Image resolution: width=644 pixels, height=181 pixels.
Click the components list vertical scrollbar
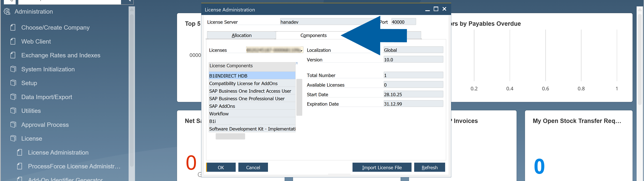(299, 97)
